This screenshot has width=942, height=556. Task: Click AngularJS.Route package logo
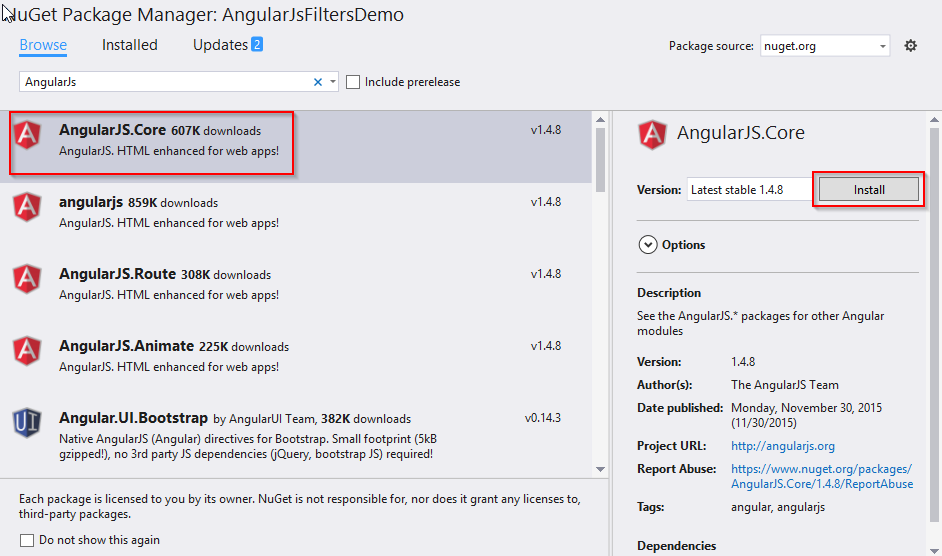(x=27, y=279)
